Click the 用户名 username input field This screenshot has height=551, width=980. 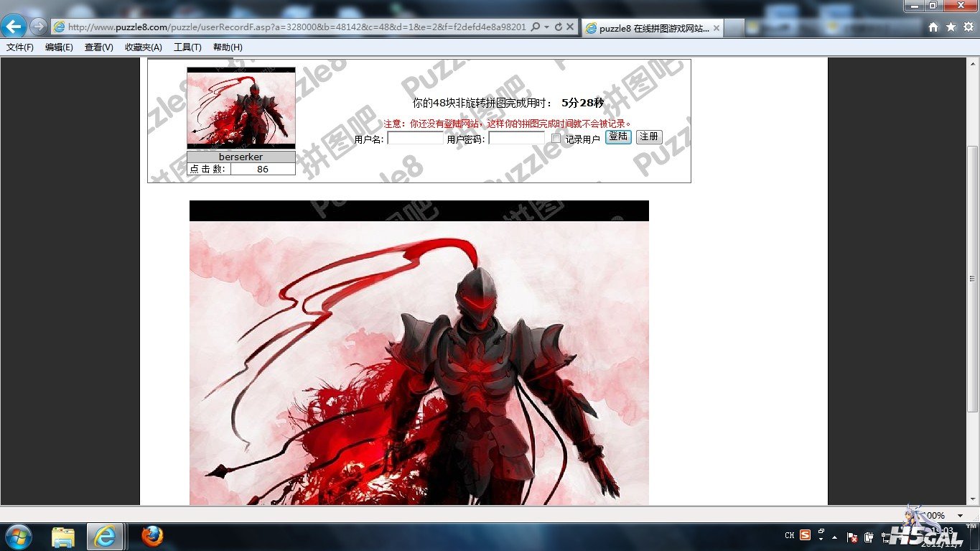(x=416, y=138)
